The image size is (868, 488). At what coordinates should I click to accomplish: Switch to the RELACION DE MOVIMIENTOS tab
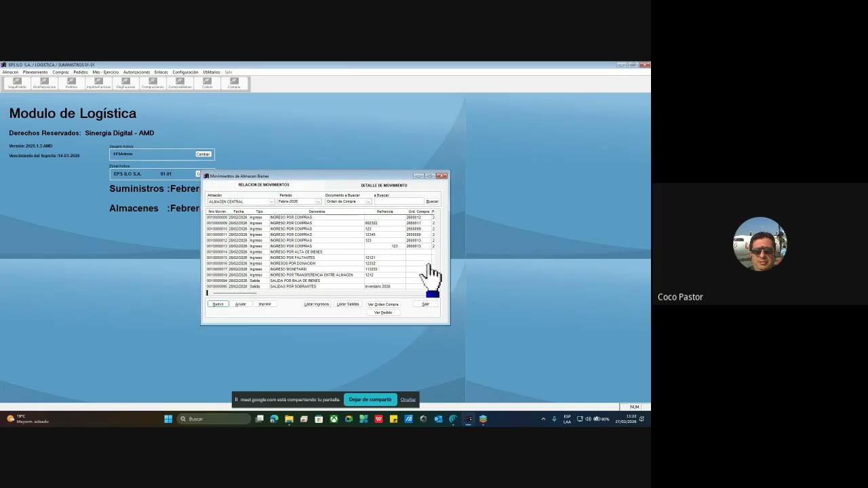coord(264,185)
